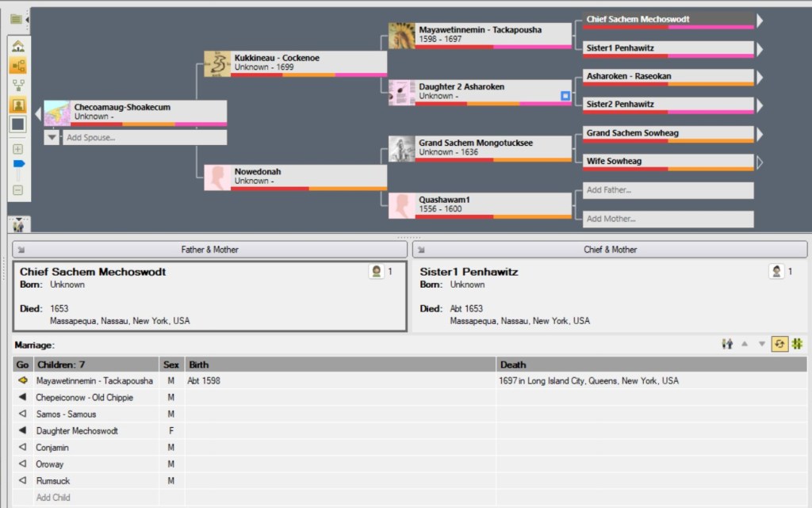The width and height of the screenshot is (812, 508).
Task: Switch to pedigree view icon
Action: tap(17, 66)
